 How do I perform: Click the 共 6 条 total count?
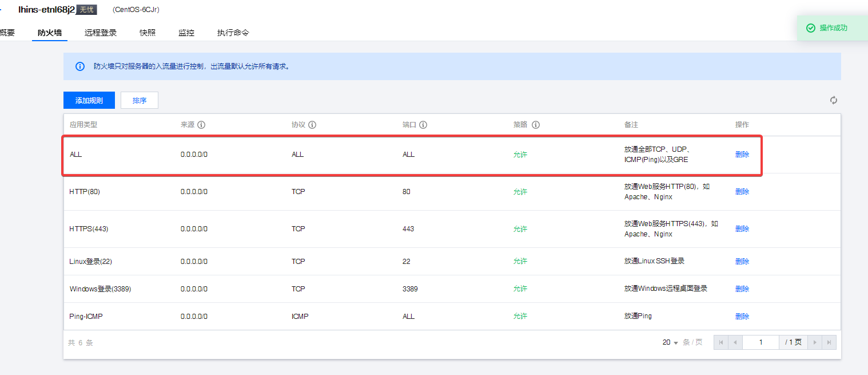81,342
